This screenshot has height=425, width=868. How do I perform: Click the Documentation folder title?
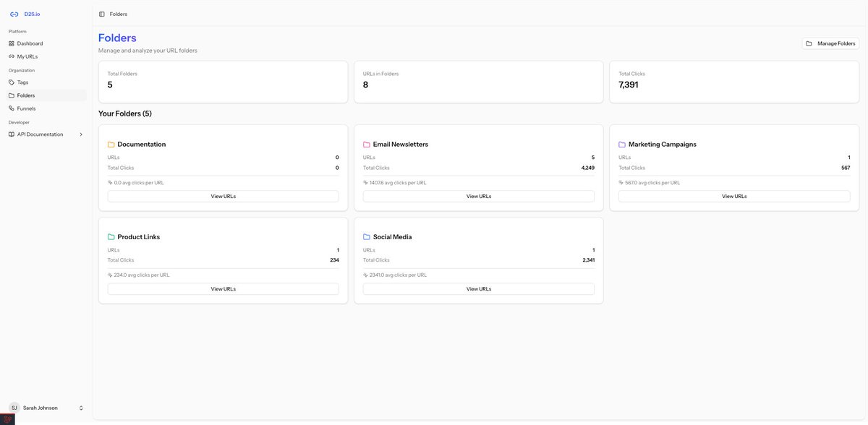point(142,145)
